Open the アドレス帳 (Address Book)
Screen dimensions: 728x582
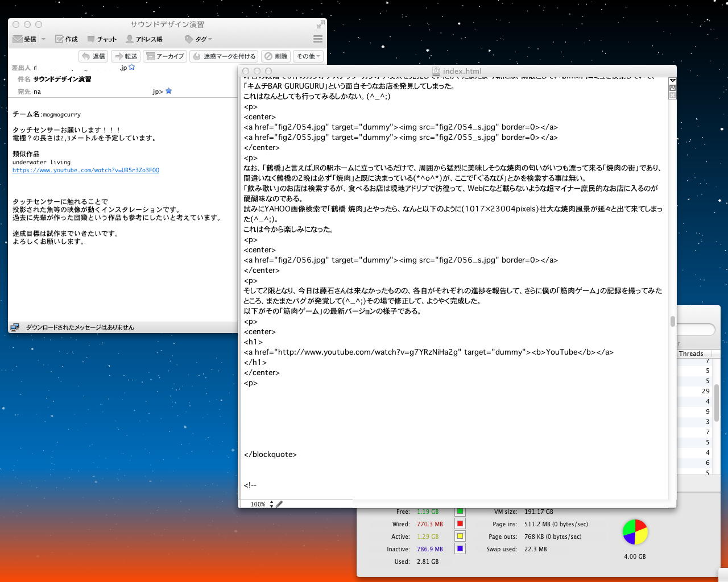coord(144,39)
